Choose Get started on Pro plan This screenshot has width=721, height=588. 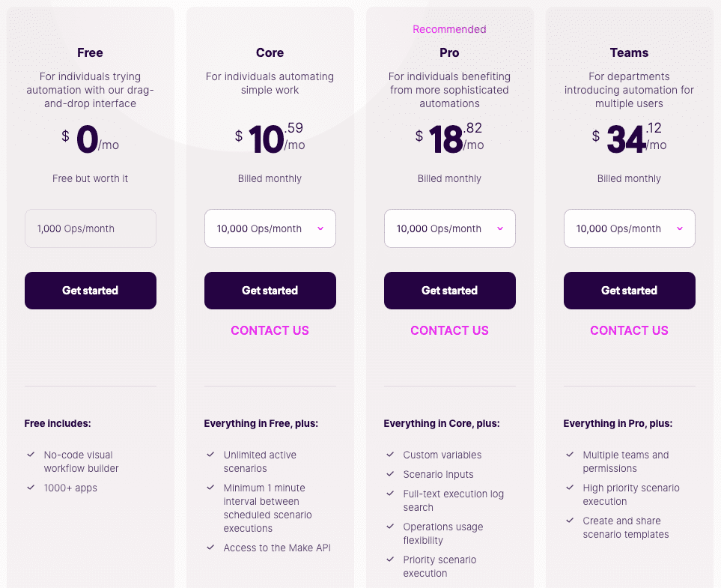click(x=449, y=291)
